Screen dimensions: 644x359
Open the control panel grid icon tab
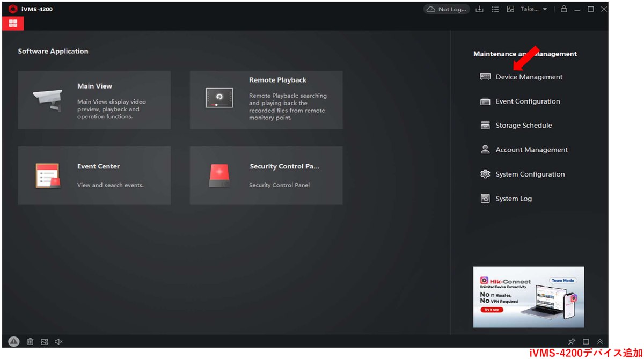tap(13, 23)
